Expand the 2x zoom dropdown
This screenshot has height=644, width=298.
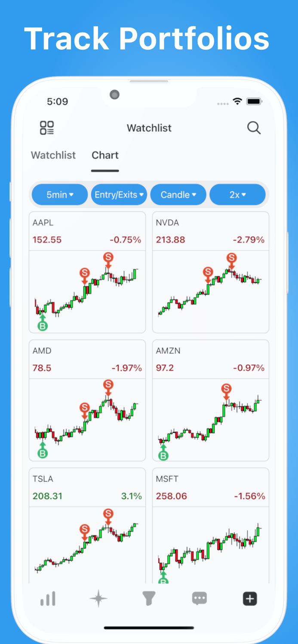237,194
